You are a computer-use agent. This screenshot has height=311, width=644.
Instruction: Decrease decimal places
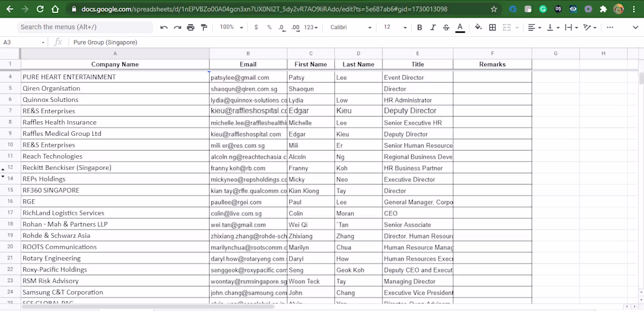click(x=282, y=27)
